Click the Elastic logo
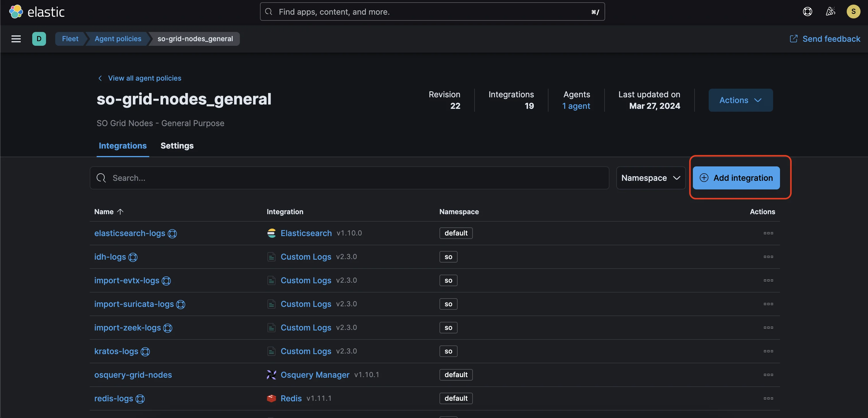This screenshot has height=418, width=868. click(x=37, y=12)
